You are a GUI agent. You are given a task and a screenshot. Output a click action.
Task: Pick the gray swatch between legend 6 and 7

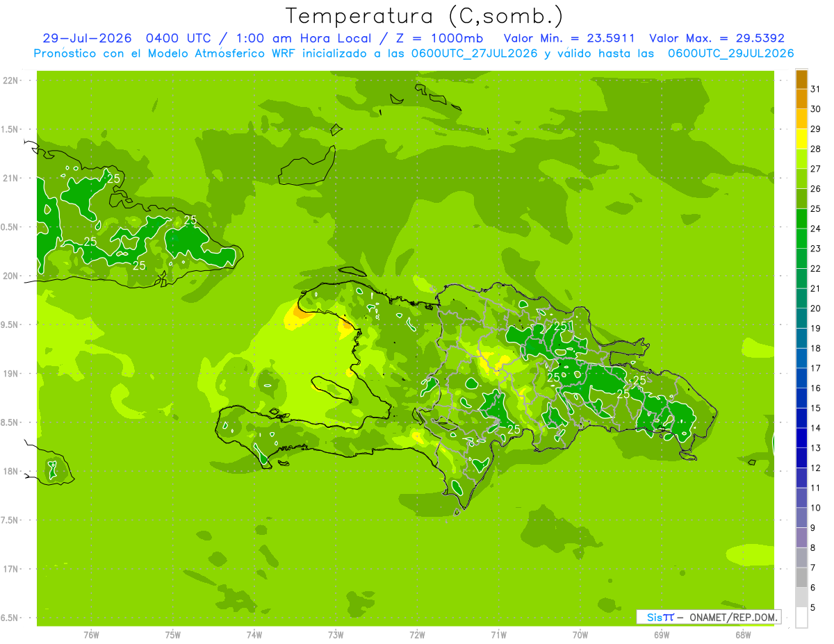[x=801, y=577]
